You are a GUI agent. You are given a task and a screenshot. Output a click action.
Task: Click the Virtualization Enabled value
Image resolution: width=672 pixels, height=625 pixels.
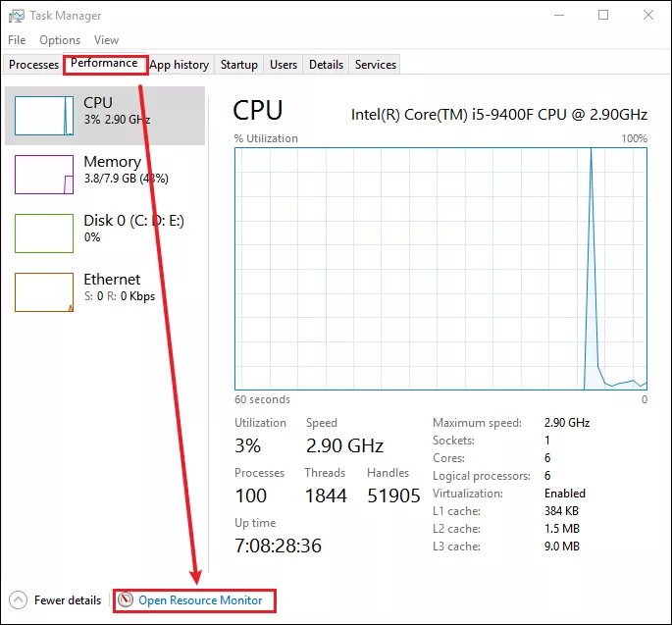pos(565,494)
